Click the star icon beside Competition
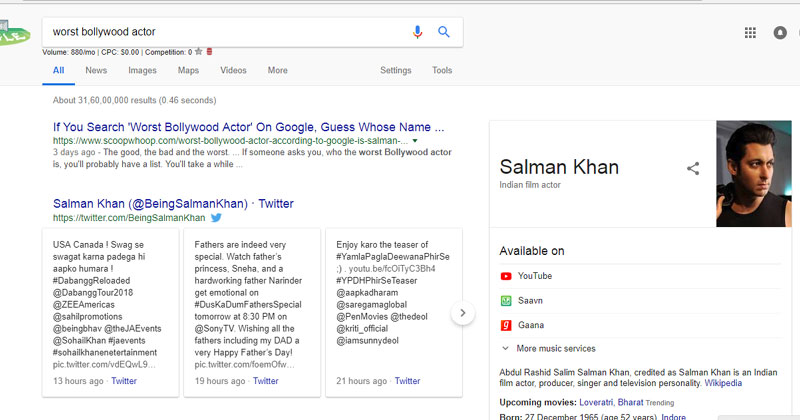 (198, 52)
